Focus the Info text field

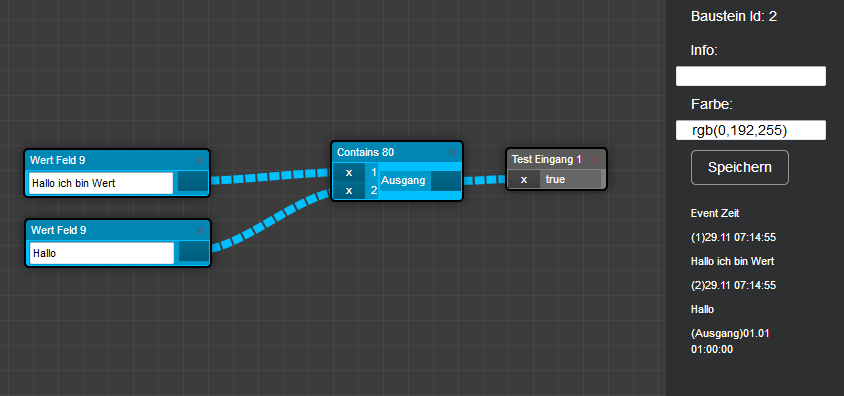(750, 76)
